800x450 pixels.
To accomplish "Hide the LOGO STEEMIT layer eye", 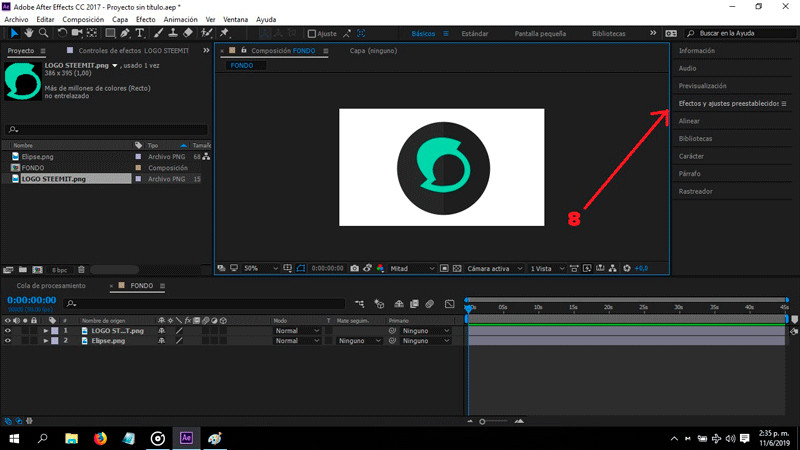I will [x=8, y=330].
